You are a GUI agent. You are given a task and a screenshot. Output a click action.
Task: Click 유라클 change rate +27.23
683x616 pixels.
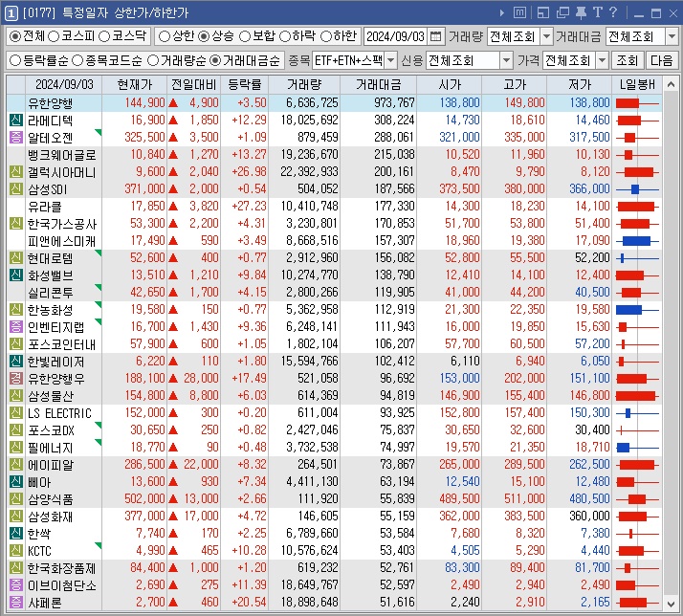click(249, 206)
